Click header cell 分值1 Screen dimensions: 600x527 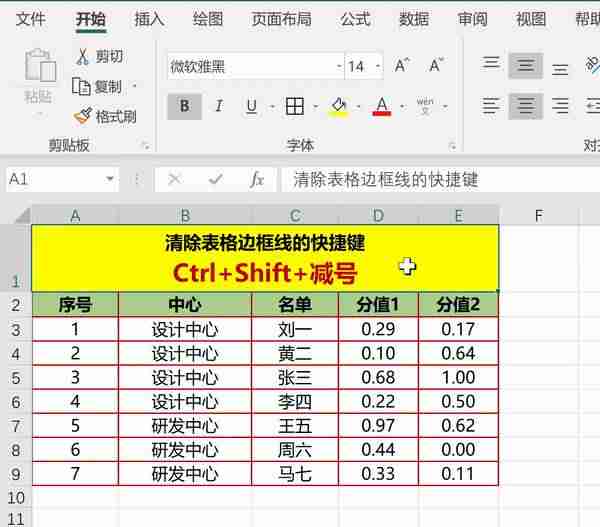tap(378, 305)
